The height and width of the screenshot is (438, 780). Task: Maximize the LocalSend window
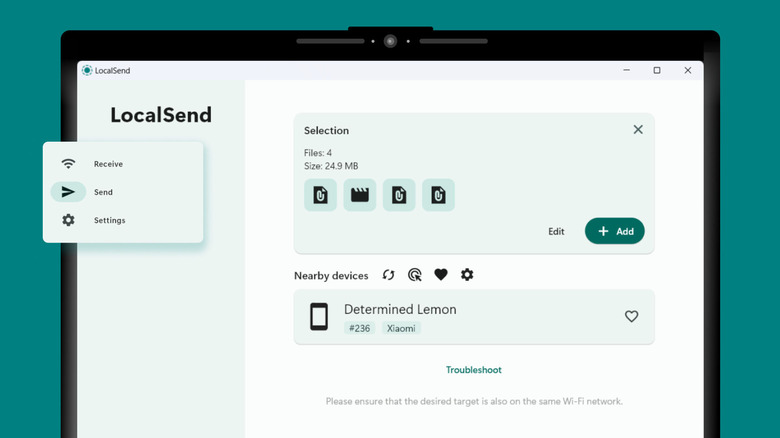(x=657, y=70)
